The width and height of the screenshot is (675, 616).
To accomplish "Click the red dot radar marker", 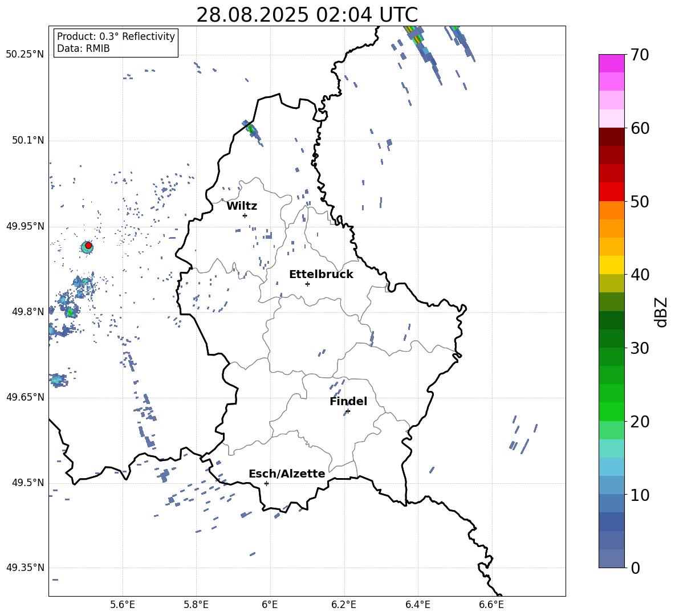I will 88,246.
